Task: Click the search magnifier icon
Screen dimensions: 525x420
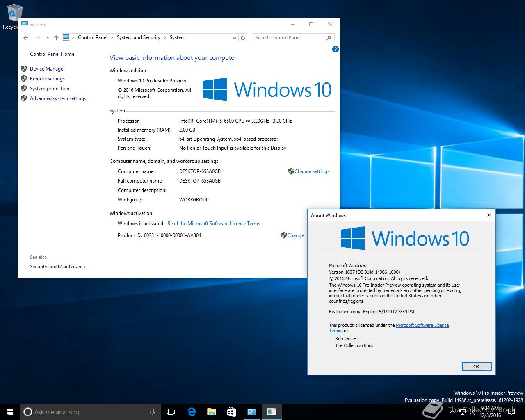Action: [x=329, y=38]
